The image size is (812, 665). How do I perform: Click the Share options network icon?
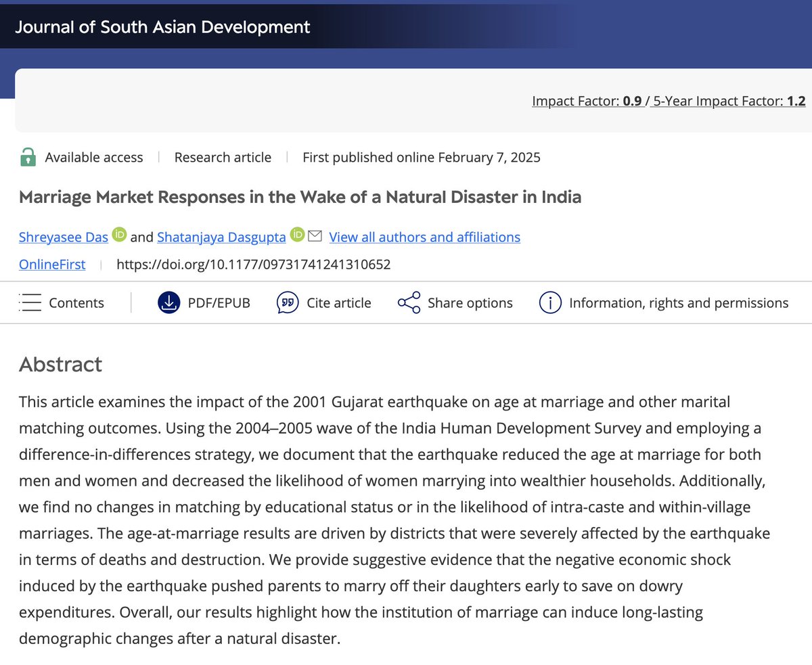(409, 302)
